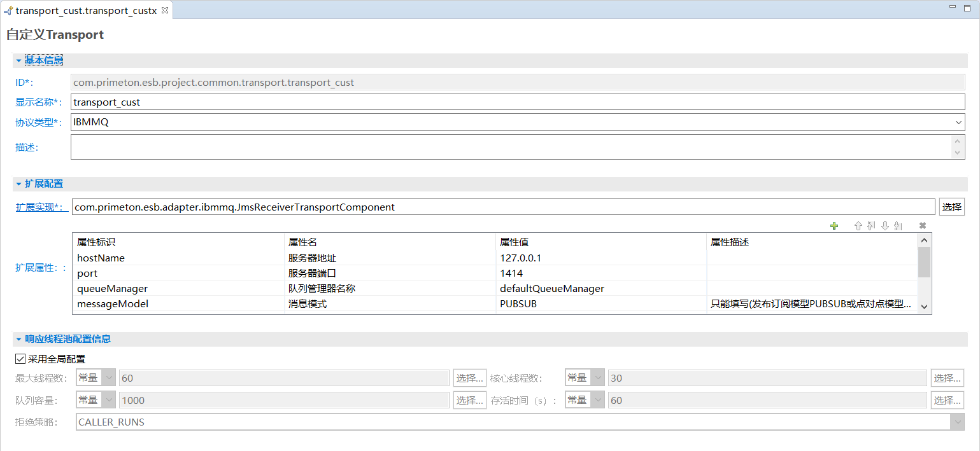The image size is (980, 451).
Task: Minimize the editor area via top-right icon
Action: coord(953,7)
